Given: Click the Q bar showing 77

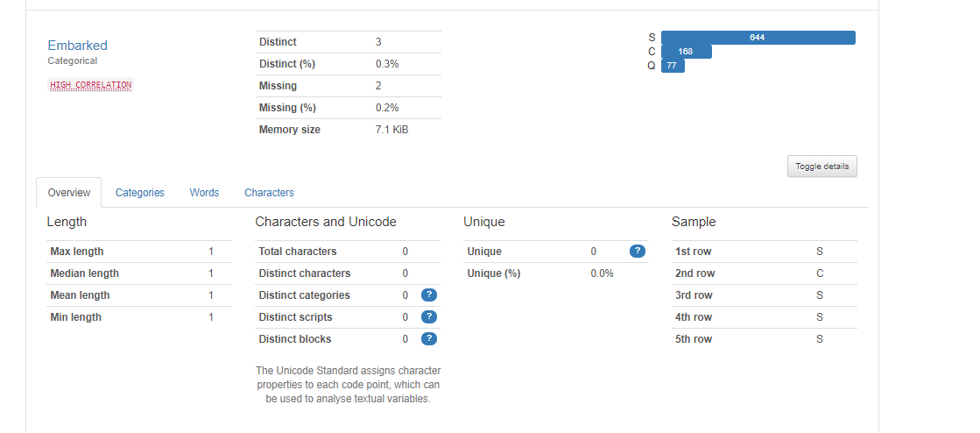Looking at the screenshot, I should (x=673, y=66).
